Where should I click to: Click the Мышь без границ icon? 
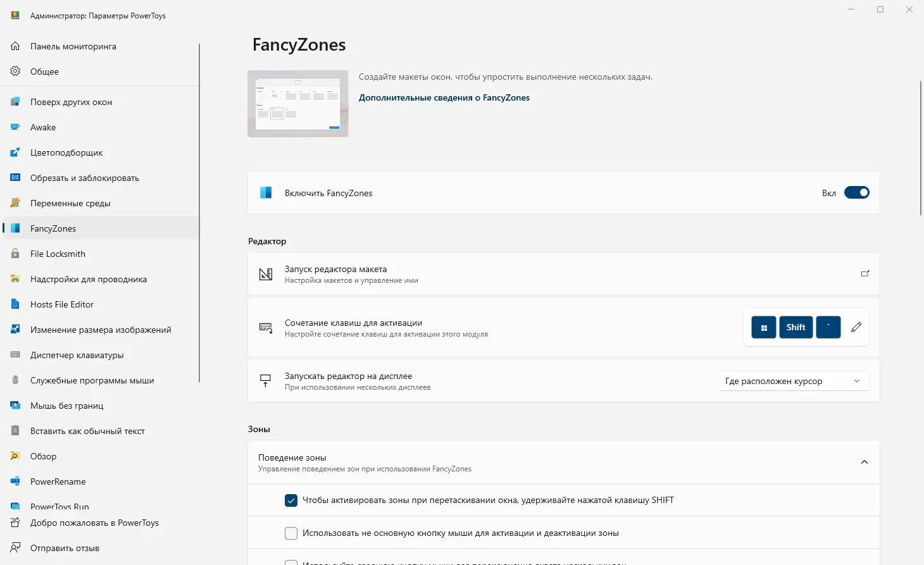(x=15, y=406)
